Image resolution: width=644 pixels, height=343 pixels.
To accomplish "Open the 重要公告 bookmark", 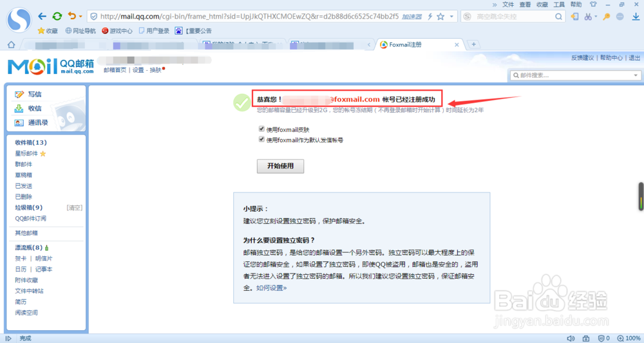I will (x=193, y=31).
